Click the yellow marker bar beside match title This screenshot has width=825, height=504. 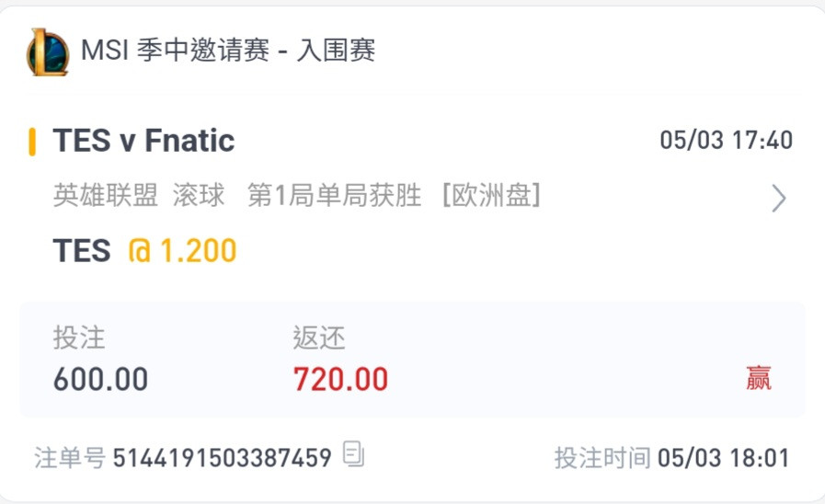pos(32,142)
